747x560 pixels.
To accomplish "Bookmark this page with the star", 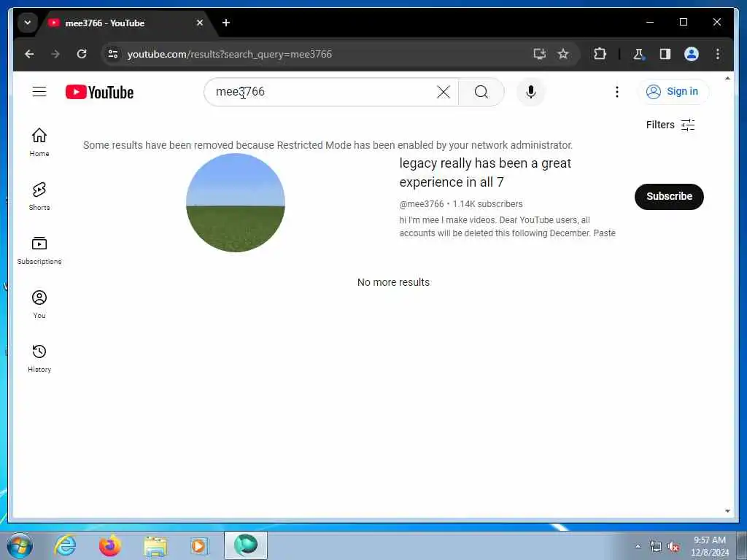I will tap(563, 54).
